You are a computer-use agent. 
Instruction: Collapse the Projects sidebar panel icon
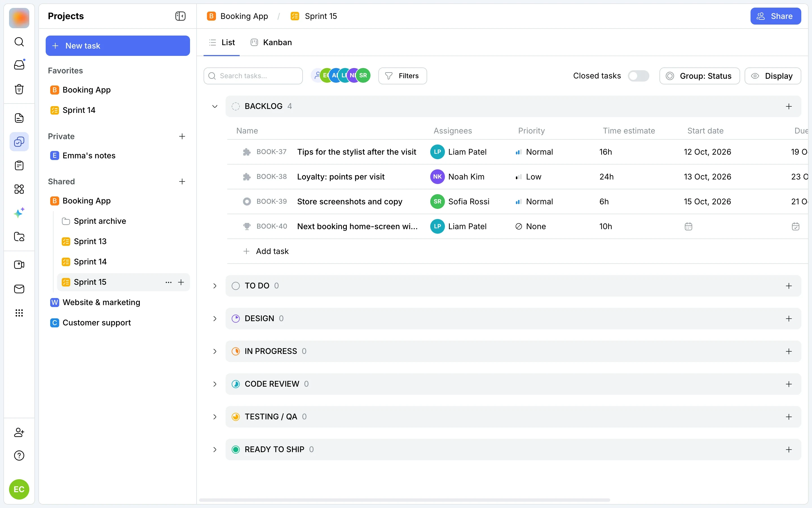pos(180,16)
